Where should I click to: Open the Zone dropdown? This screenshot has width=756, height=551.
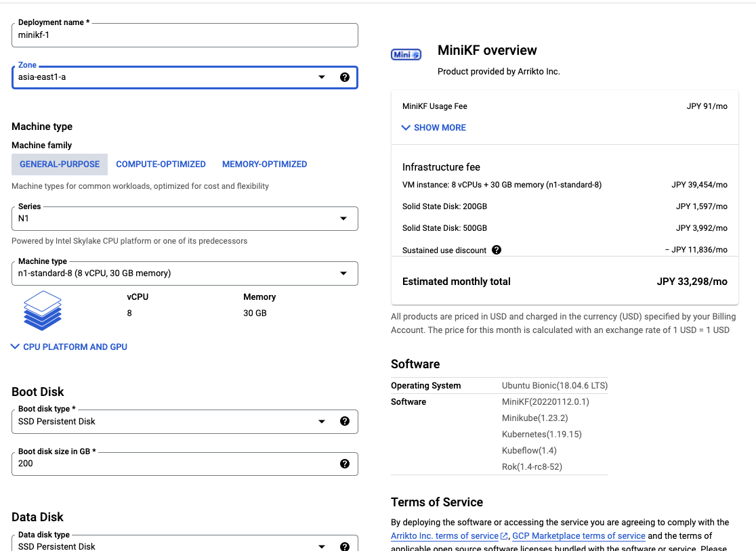(x=322, y=77)
